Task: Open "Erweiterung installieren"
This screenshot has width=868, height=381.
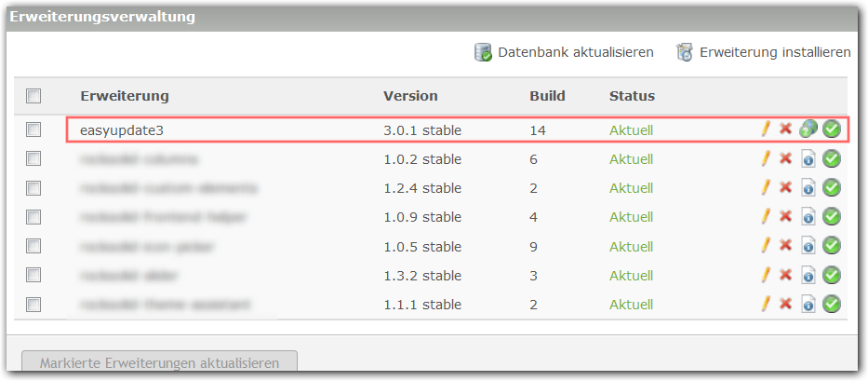Action: 764,52
